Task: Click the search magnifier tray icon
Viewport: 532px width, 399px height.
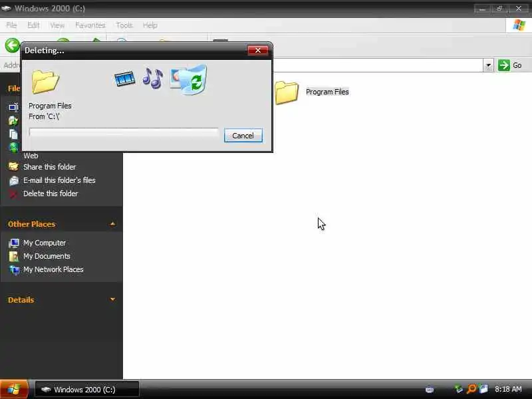Action: (x=471, y=389)
